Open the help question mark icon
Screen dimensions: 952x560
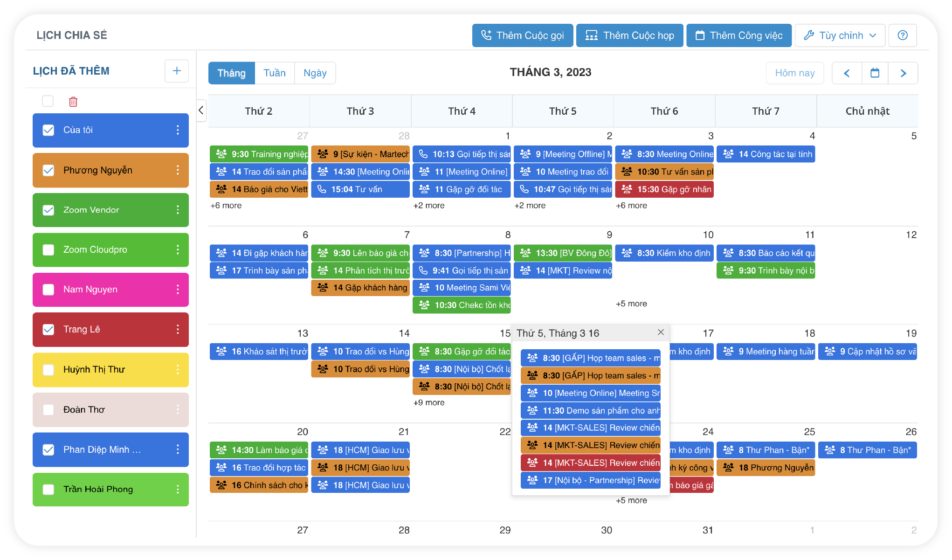(x=903, y=35)
